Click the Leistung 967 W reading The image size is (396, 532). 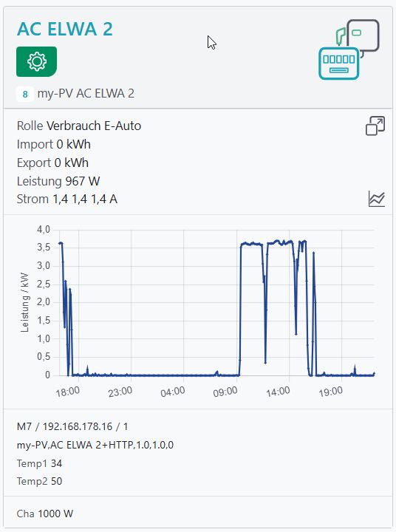tap(58, 181)
